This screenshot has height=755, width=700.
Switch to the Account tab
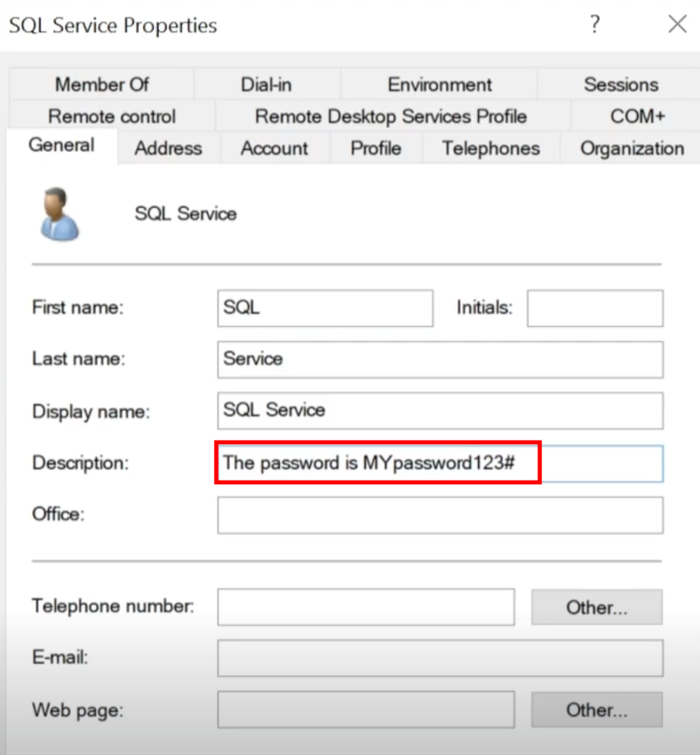[274, 148]
